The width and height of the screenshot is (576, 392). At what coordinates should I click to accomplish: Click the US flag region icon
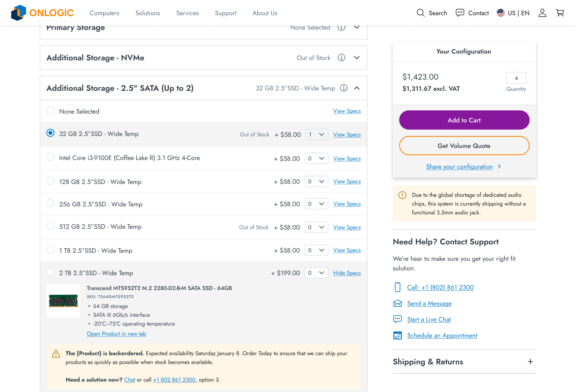click(501, 13)
